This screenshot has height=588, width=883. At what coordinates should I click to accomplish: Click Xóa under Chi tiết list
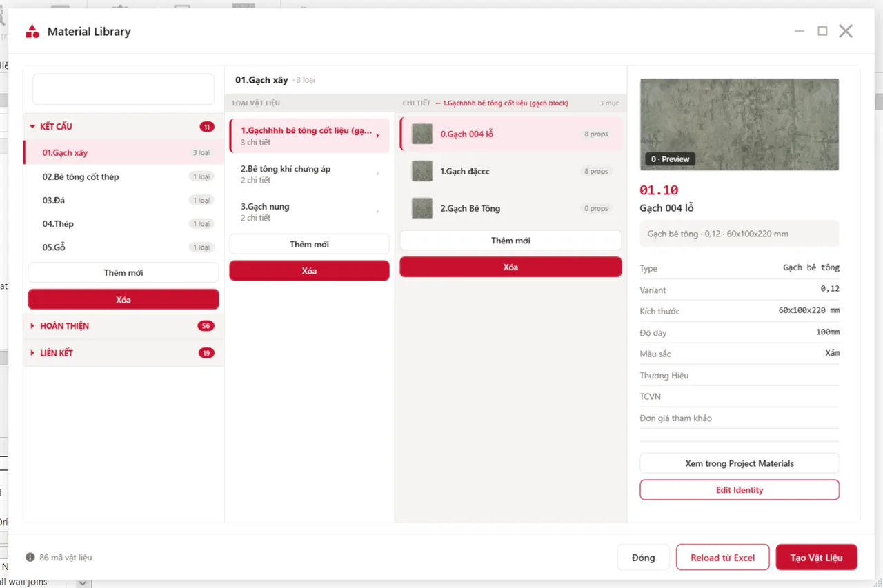pos(510,267)
